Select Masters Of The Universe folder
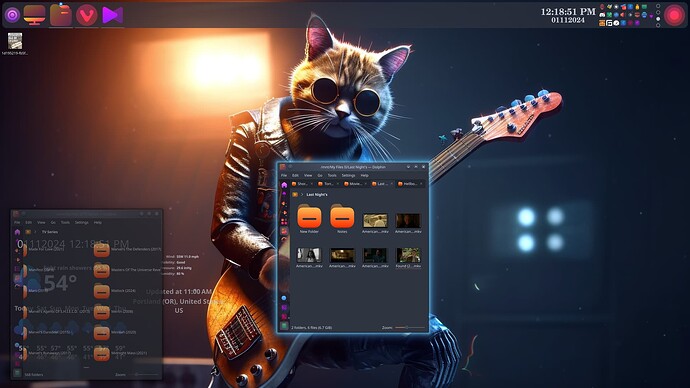The height and width of the screenshot is (388, 690). 128,270
